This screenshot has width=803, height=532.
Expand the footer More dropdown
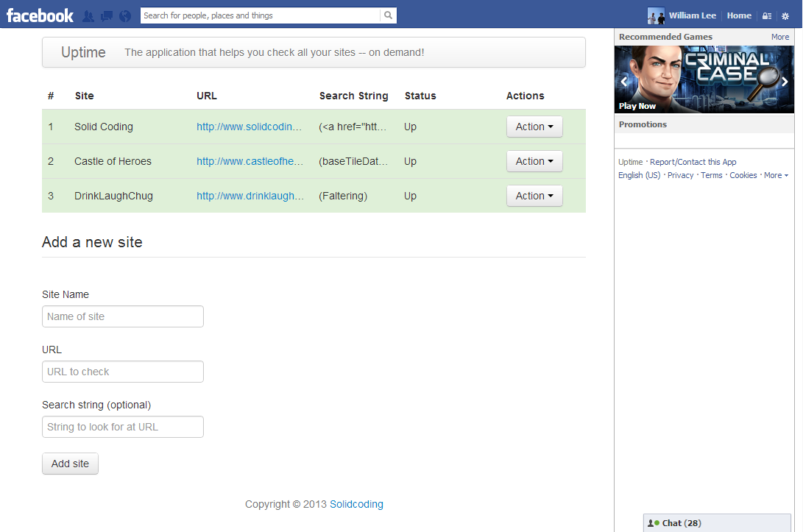coord(776,175)
